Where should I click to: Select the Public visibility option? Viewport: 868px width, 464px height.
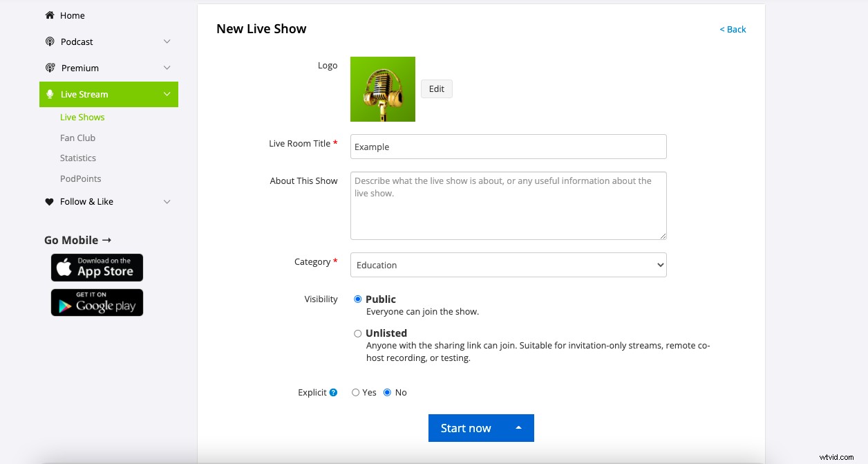(357, 299)
